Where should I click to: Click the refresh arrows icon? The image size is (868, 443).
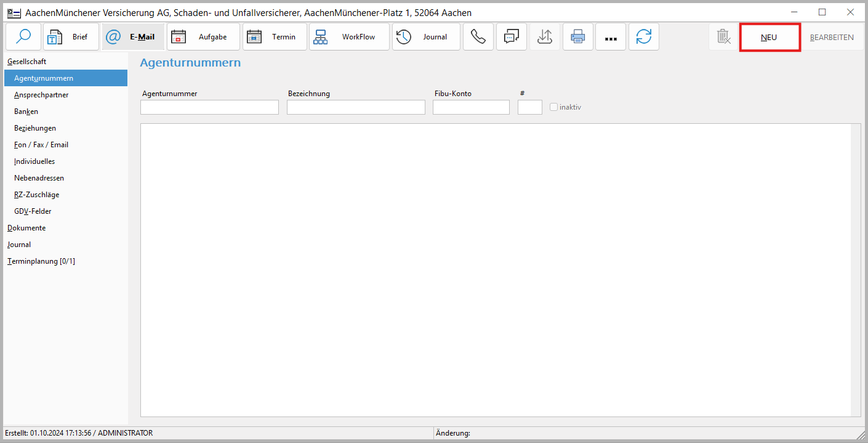(644, 37)
